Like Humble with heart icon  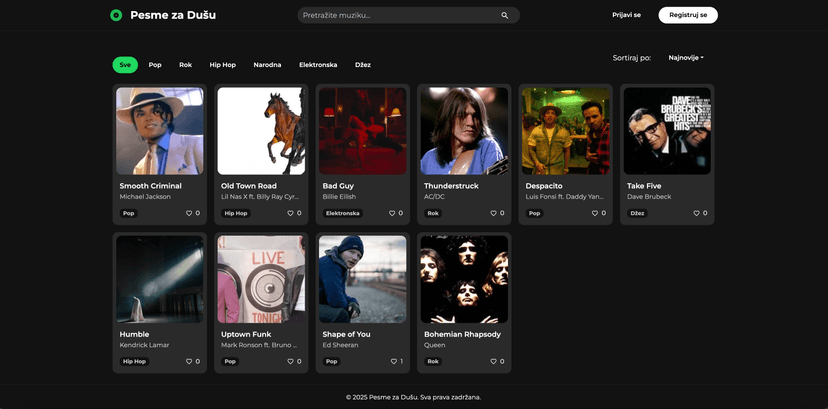pyautogui.click(x=189, y=362)
